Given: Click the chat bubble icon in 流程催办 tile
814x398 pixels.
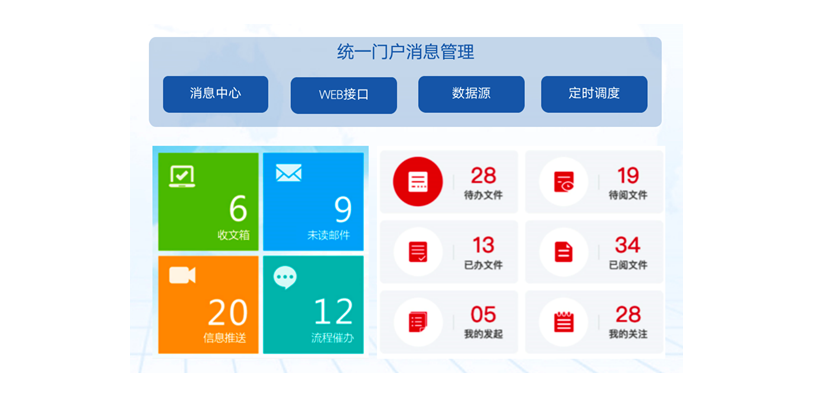Looking at the screenshot, I should (285, 278).
